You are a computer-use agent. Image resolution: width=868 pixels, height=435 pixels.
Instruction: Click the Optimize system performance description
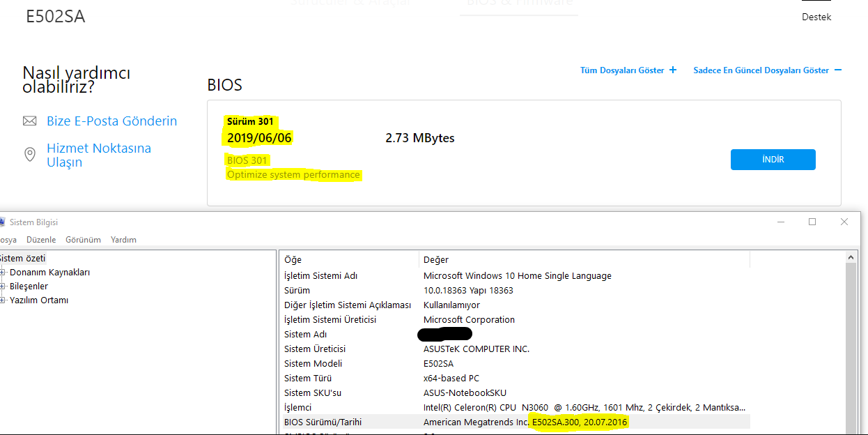[x=293, y=175]
